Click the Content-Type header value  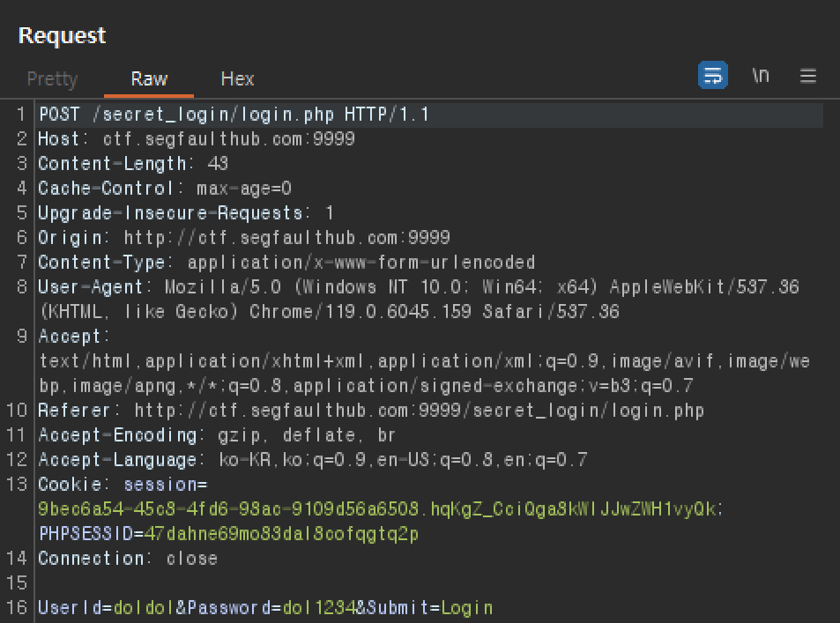361,263
